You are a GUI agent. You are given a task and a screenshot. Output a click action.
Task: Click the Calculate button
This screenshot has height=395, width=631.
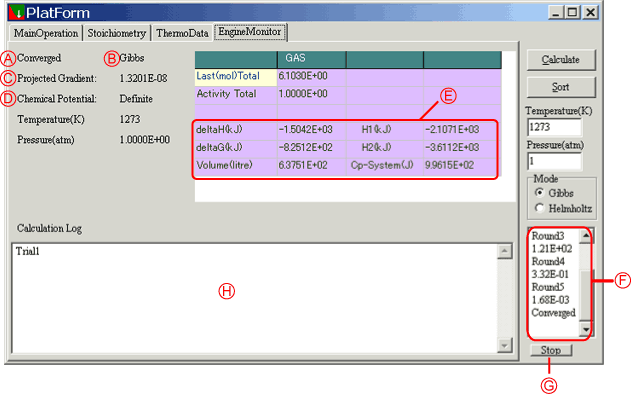[561, 60]
